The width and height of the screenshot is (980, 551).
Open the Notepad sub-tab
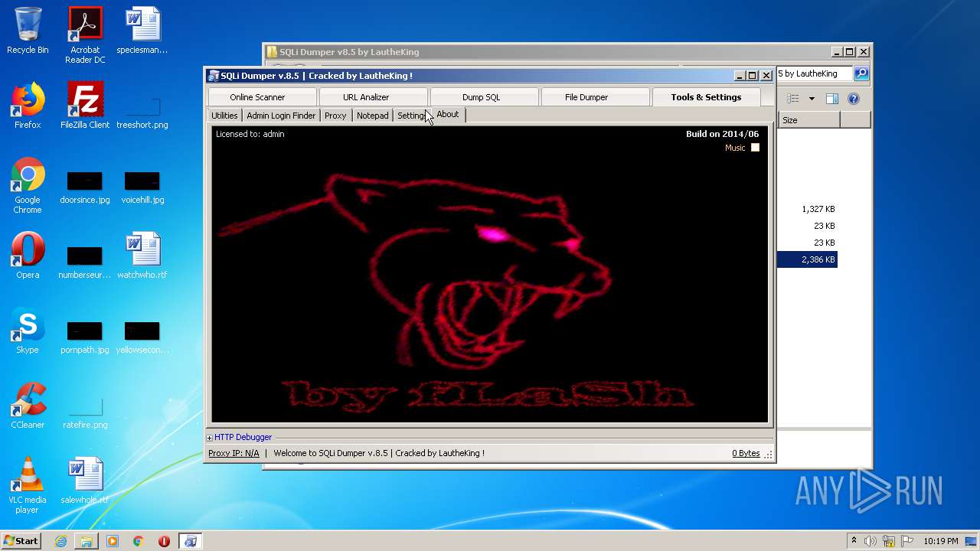372,116
